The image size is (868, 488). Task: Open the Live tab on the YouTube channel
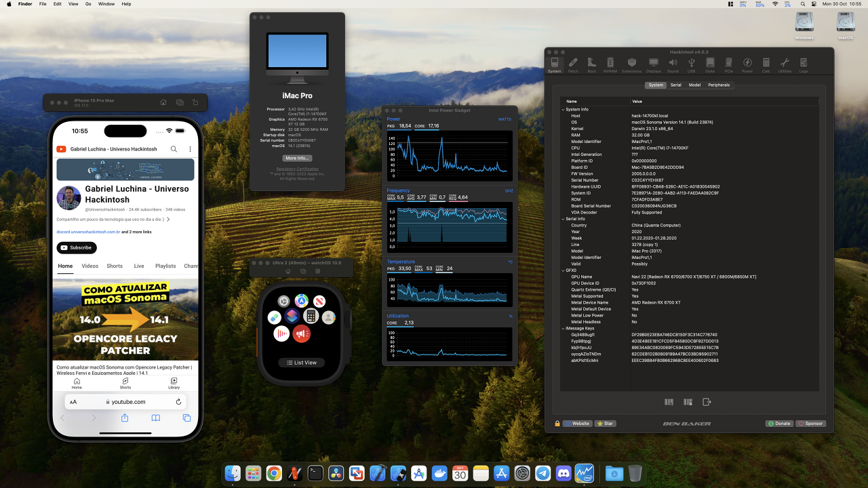pos(139,266)
